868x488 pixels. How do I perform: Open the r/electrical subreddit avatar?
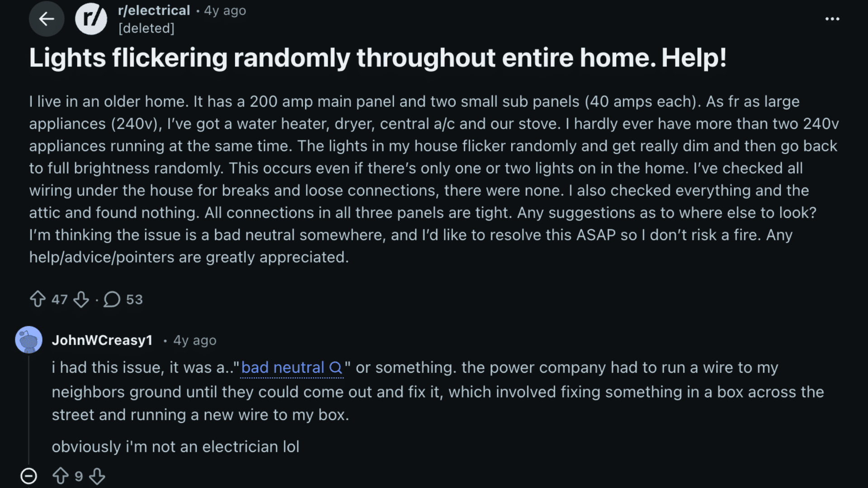pyautogui.click(x=90, y=19)
